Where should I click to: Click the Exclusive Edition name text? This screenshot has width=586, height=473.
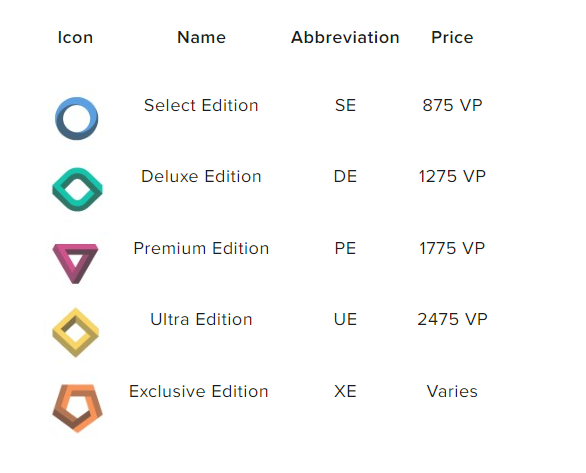pyautogui.click(x=199, y=392)
